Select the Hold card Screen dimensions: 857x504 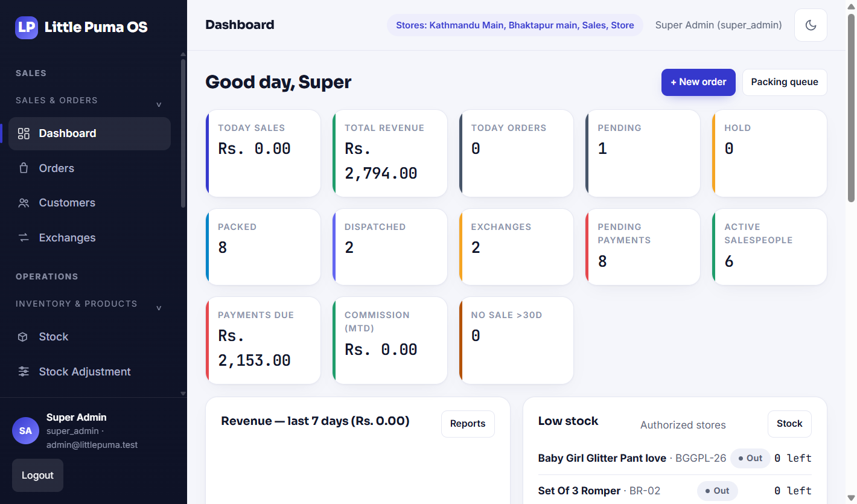tap(769, 153)
